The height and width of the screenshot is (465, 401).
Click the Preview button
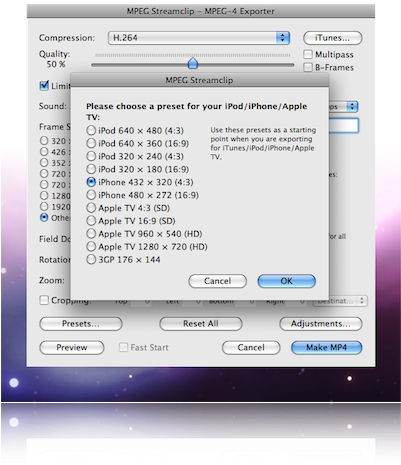point(72,348)
